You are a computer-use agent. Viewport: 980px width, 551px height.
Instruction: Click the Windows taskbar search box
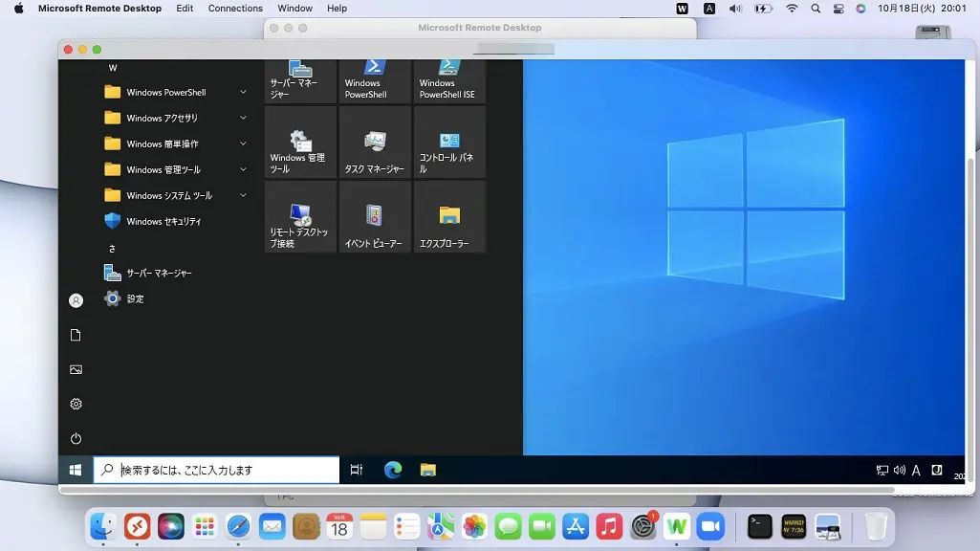click(x=216, y=470)
